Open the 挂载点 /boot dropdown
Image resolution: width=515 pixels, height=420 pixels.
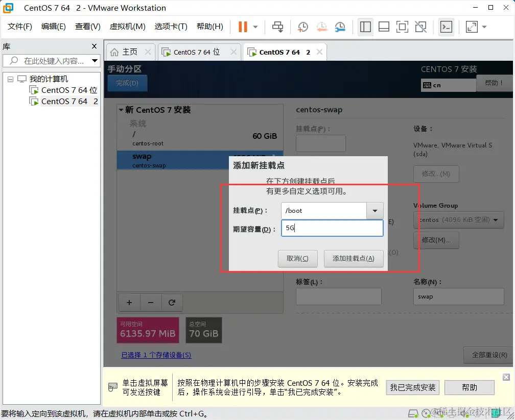[x=374, y=210]
